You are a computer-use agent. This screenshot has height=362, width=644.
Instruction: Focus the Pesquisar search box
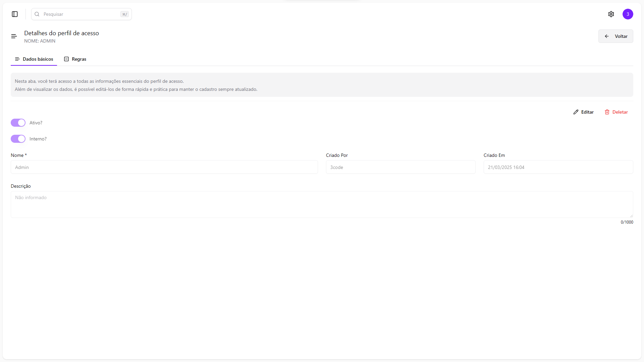click(x=81, y=14)
